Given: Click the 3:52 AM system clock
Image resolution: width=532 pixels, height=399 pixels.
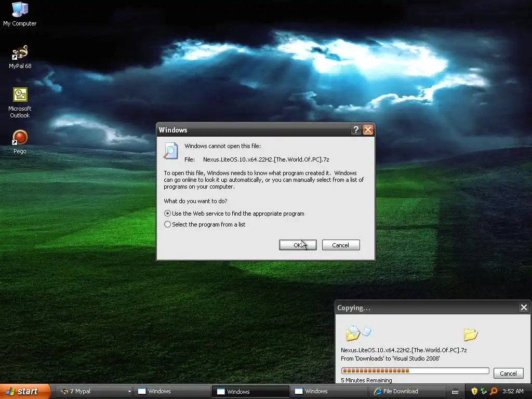Looking at the screenshot, I should 513,391.
